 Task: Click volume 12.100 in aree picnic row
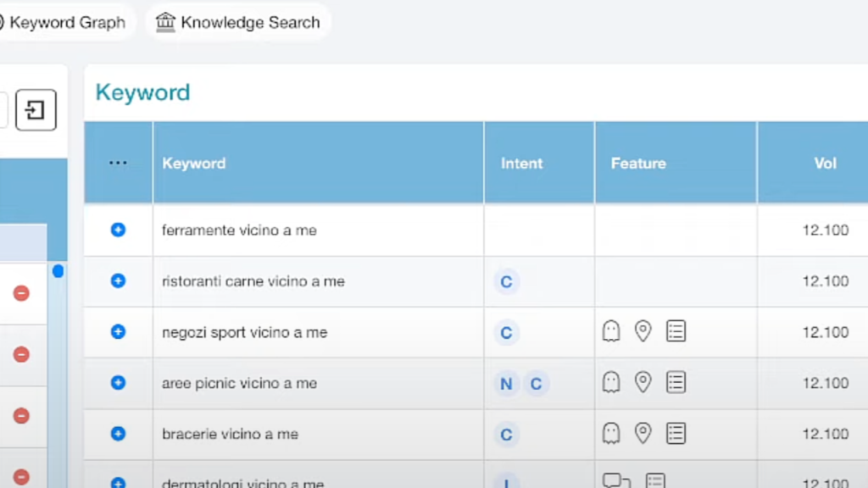click(x=826, y=383)
